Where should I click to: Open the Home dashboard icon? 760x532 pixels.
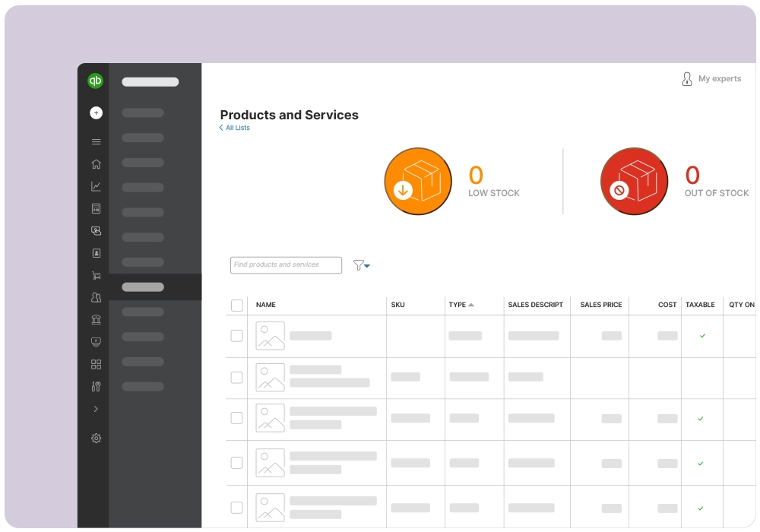pyautogui.click(x=96, y=163)
